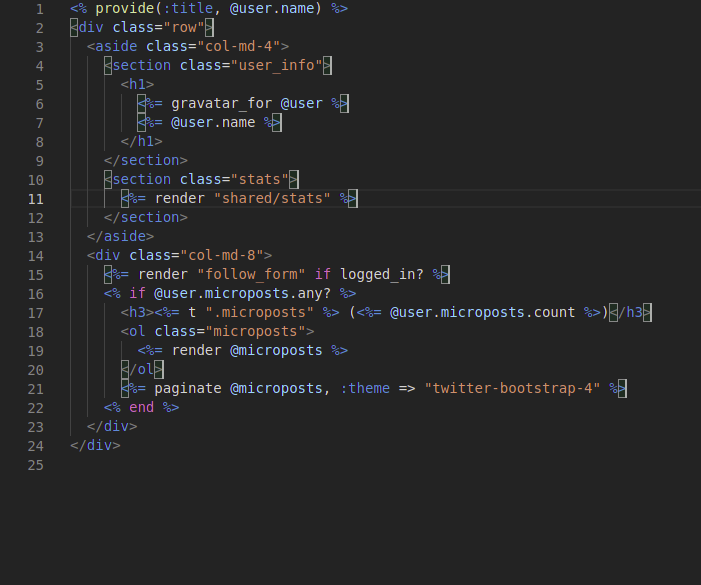Click the closing section tag on line 9

click(x=146, y=160)
